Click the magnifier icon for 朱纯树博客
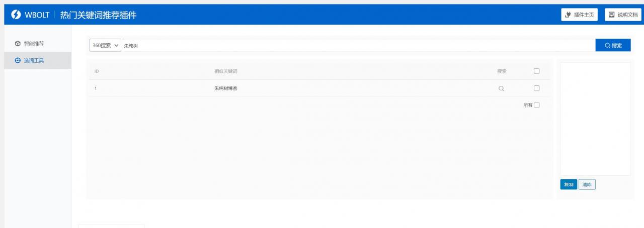Image resolution: width=644 pixels, height=228 pixels. pyautogui.click(x=501, y=88)
